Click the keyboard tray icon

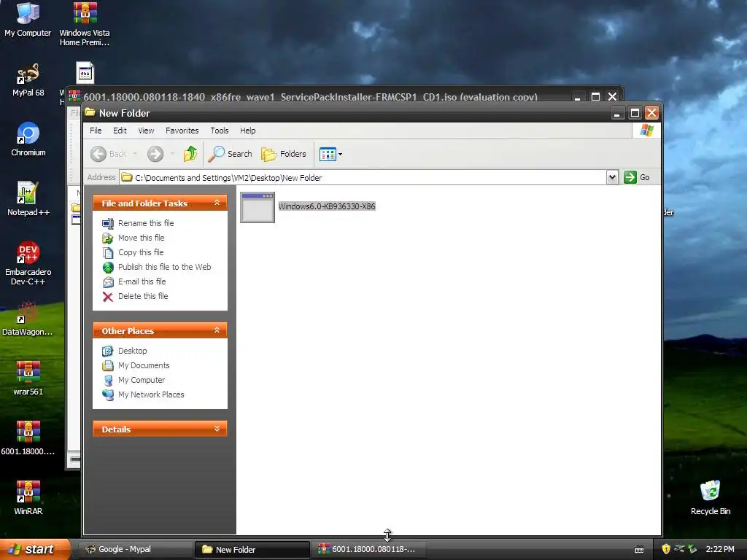pos(639,550)
